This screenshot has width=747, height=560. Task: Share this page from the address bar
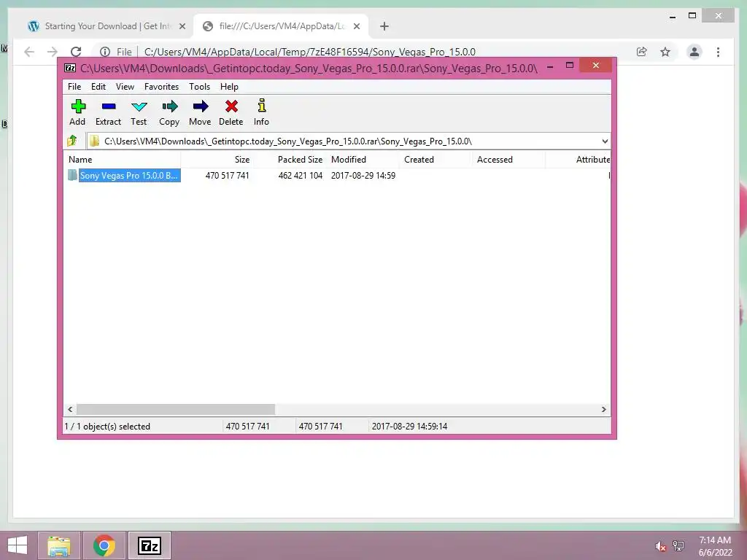(642, 52)
